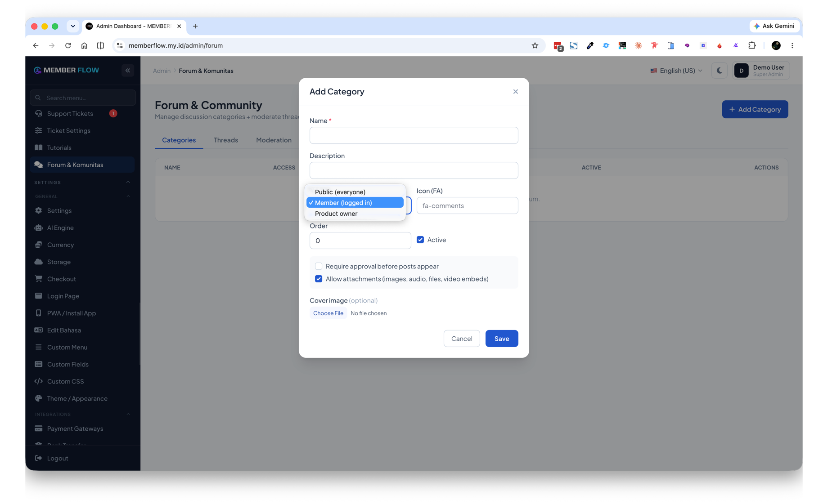The height and width of the screenshot is (504, 828).
Task: Enable Require approval before posts appear
Action: [x=319, y=267]
